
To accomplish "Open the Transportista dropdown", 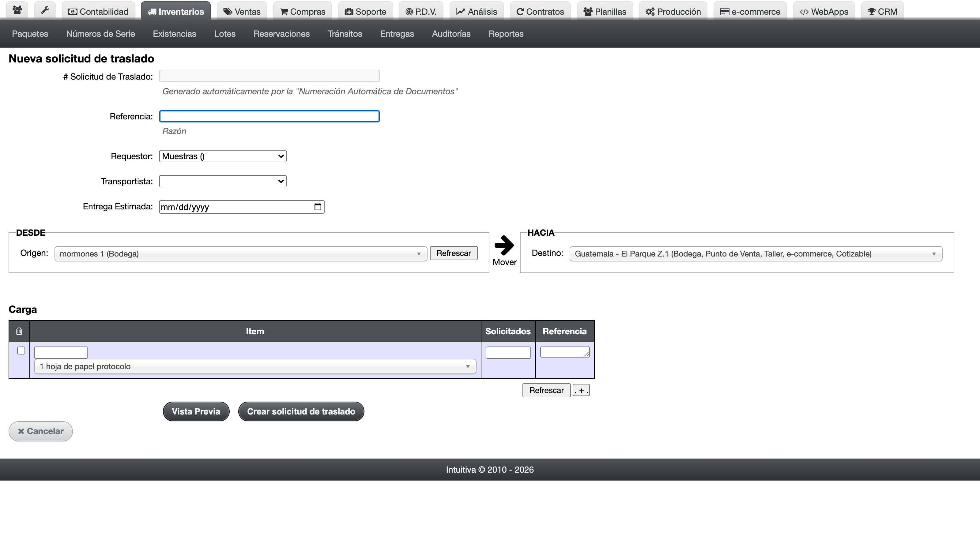I will point(223,182).
